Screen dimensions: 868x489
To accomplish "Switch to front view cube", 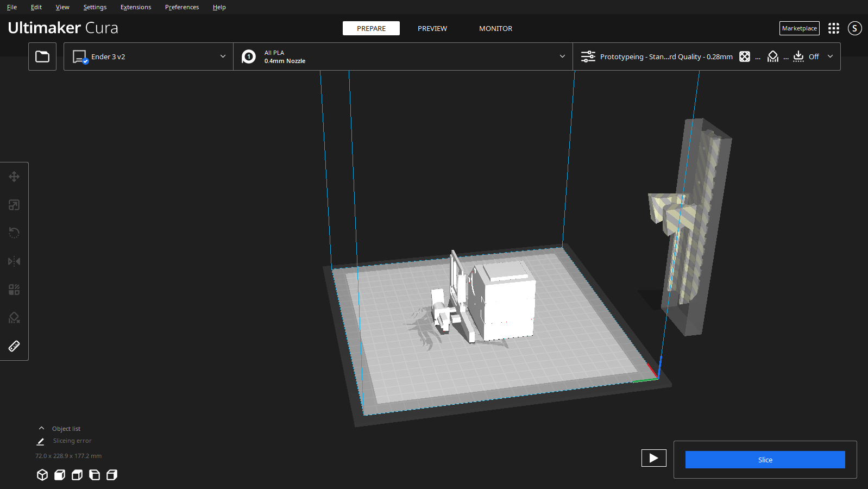I will tap(60, 475).
